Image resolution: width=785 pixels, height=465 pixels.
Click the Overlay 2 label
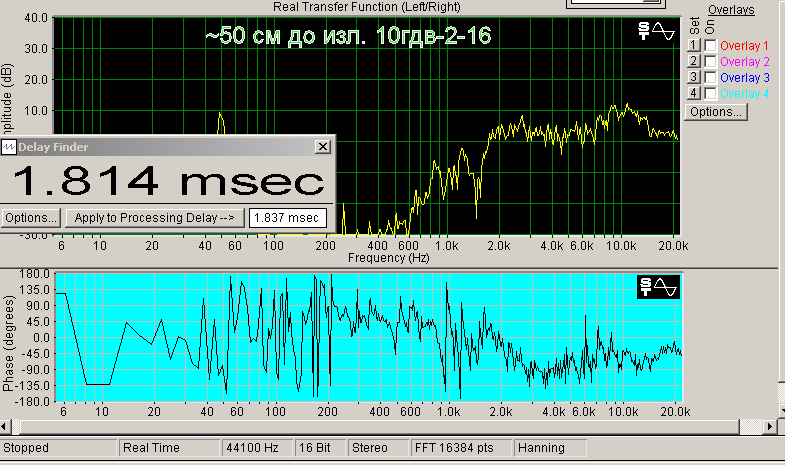coord(744,62)
